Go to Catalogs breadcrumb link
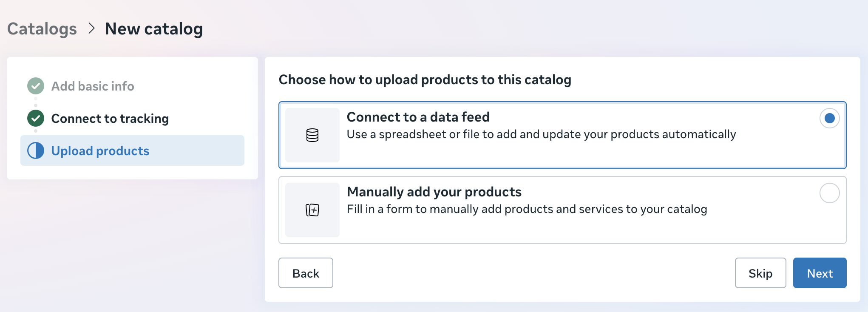Screen dimensions: 868x312 point(42,29)
